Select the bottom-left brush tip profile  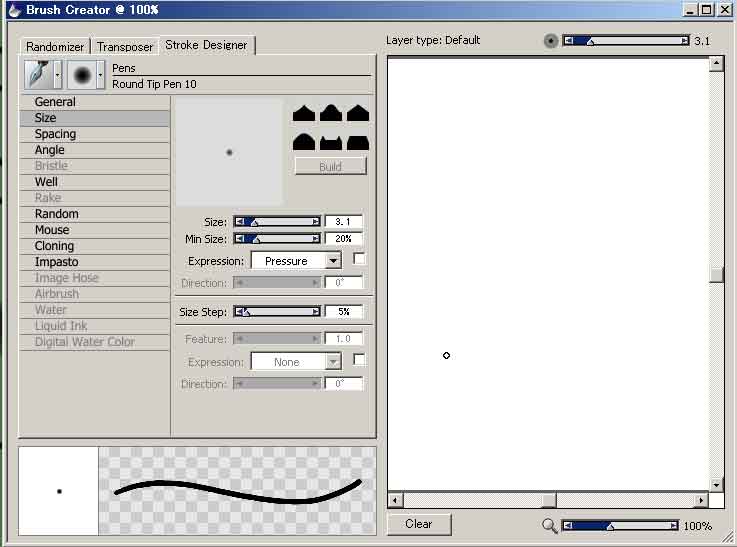(304, 143)
